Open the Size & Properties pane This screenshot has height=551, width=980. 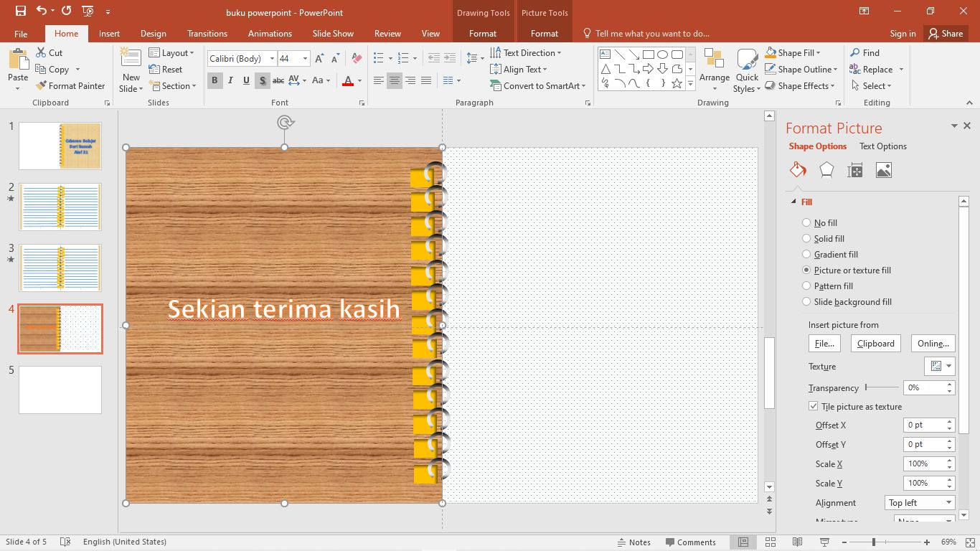(x=855, y=169)
